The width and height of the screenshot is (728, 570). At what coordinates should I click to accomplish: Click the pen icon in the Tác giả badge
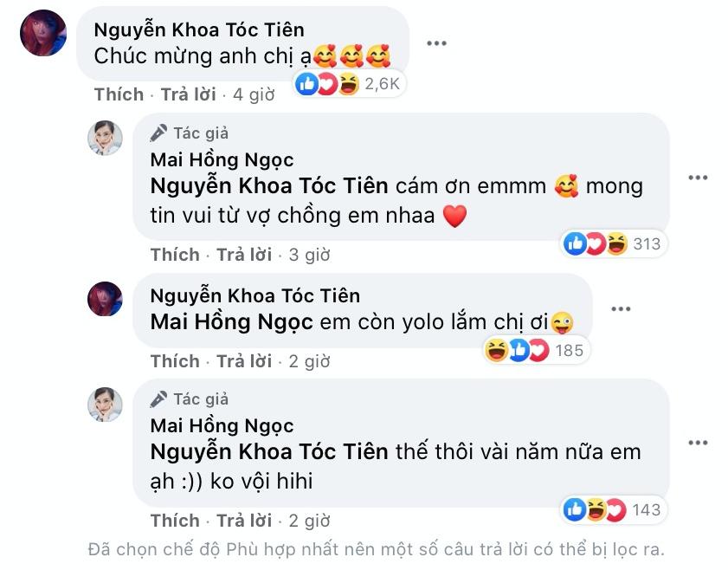tap(158, 132)
